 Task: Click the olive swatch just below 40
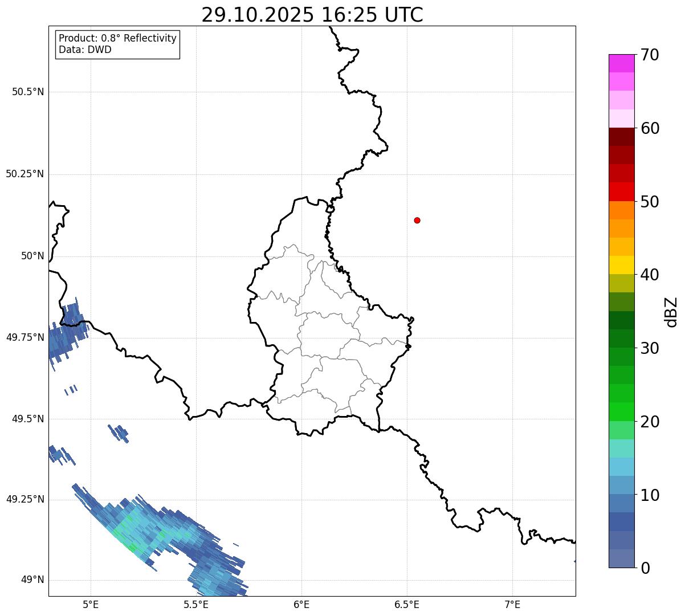(x=621, y=283)
